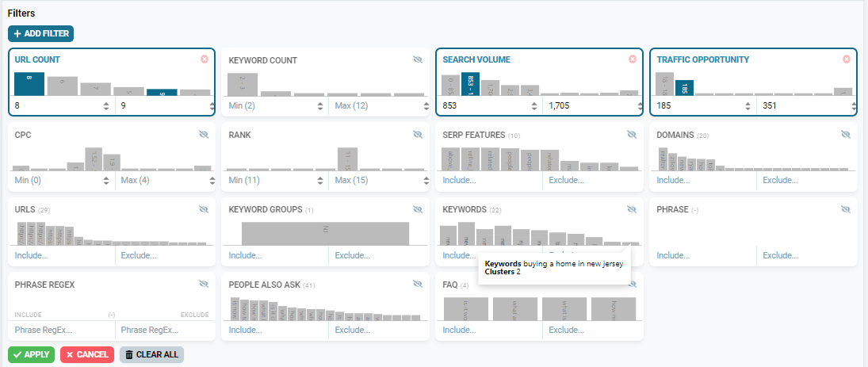Image resolution: width=868 pixels, height=367 pixels.
Task: Adjust Traffic Opportunity minimum stepper showing 185
Action: (x=748, y=105)
